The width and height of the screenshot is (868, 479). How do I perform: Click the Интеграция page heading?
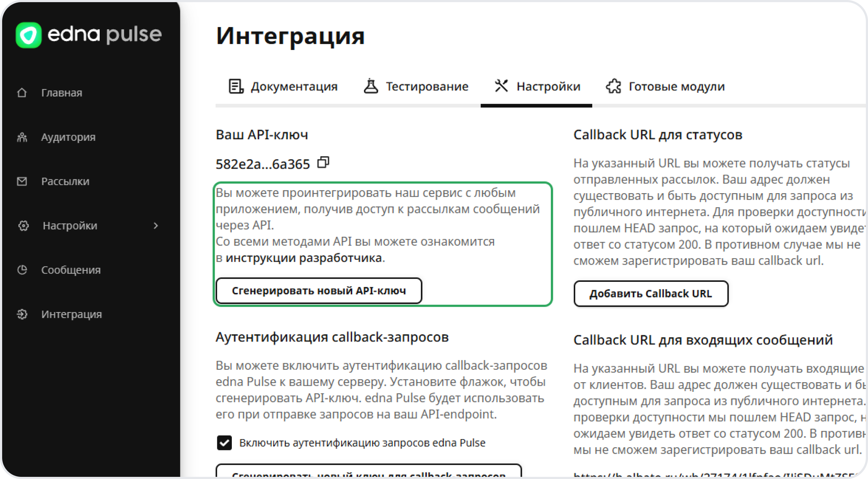(290, 36)
